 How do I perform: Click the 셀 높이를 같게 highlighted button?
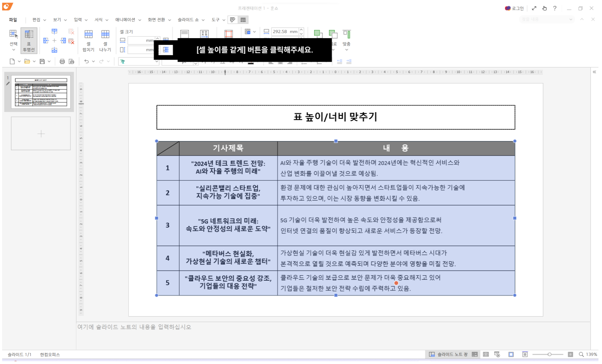click(166, 50)
